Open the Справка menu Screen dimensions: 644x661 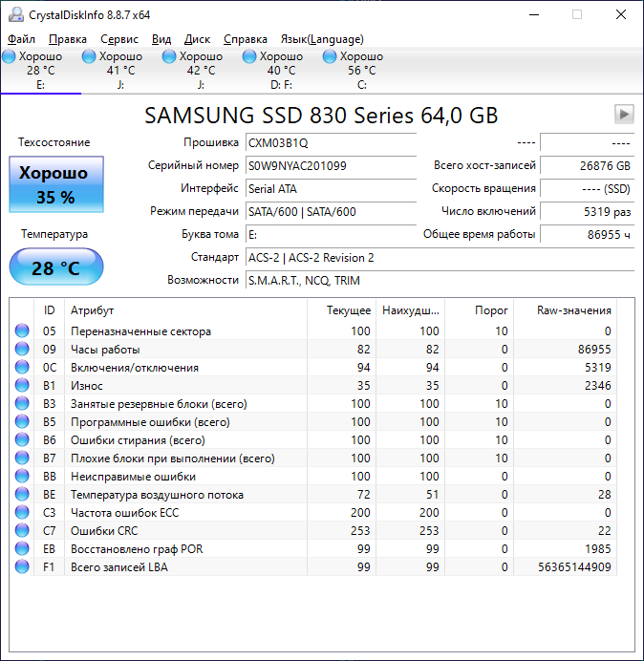pos(246,39)
